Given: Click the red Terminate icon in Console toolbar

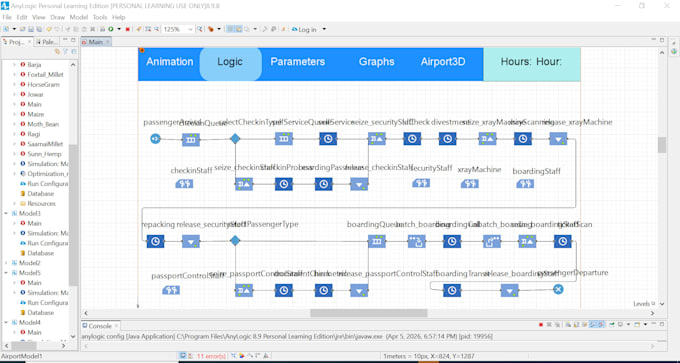Looking at the screenshot, I should coord(541,324).
